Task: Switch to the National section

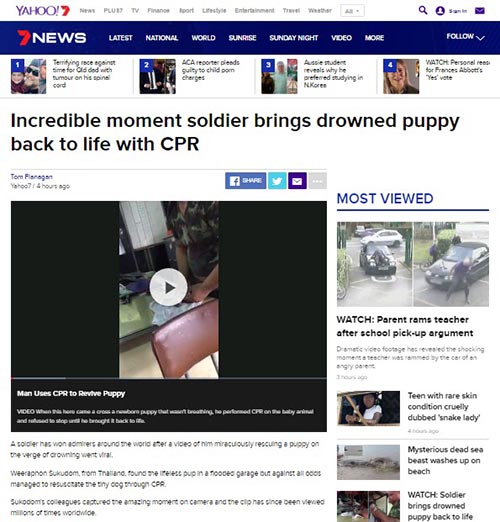Action: tap(162, 38)
